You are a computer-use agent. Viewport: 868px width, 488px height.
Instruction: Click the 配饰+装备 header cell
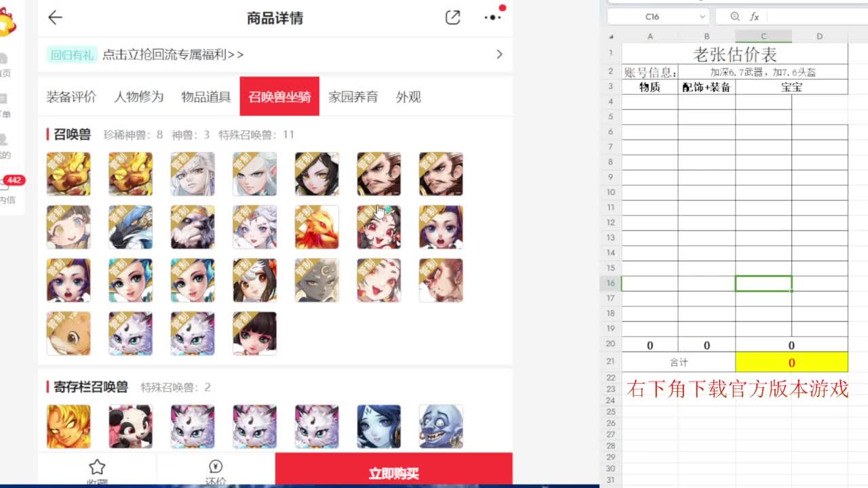click(x=707, y=87)
